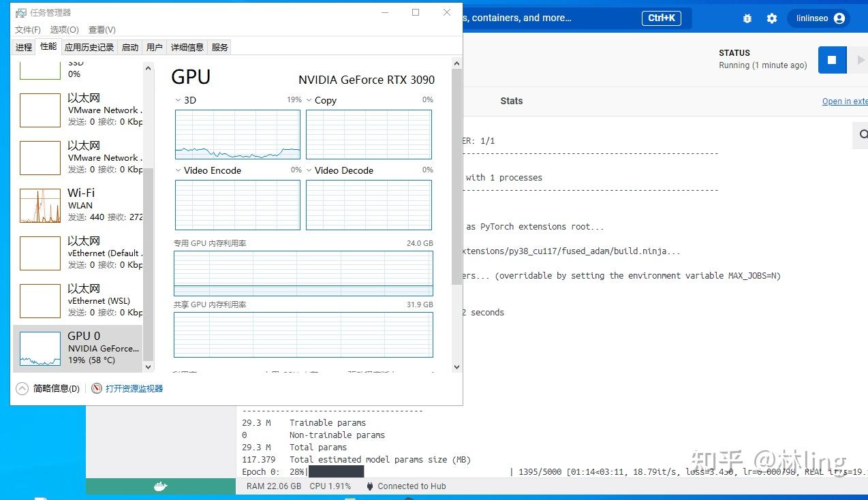Open the 文件(F) menu in Task Manager
868x500 pixels.
[28, 30]
